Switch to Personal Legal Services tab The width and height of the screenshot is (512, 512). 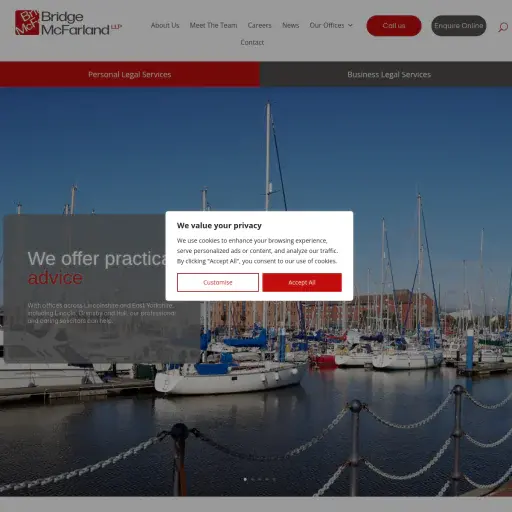(x=130, y=74)
